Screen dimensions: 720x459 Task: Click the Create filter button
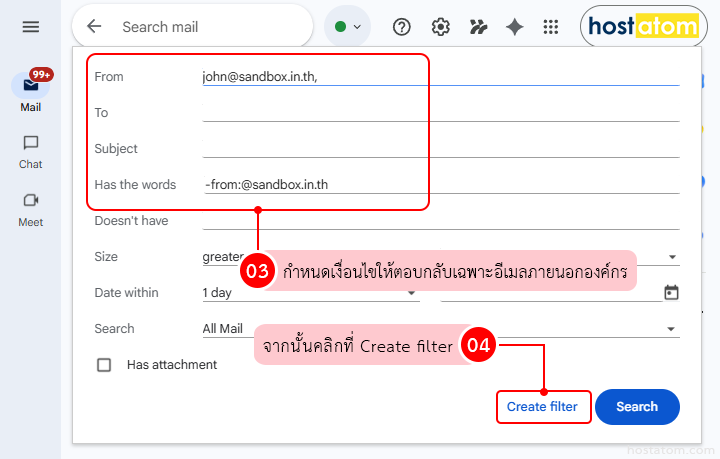543,407
